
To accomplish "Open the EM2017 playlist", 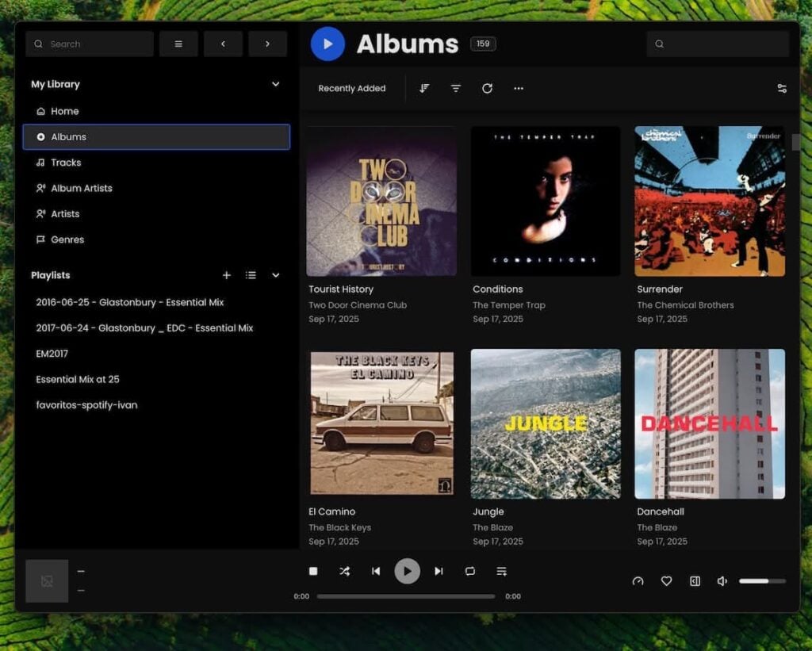I will pos(52,353).
